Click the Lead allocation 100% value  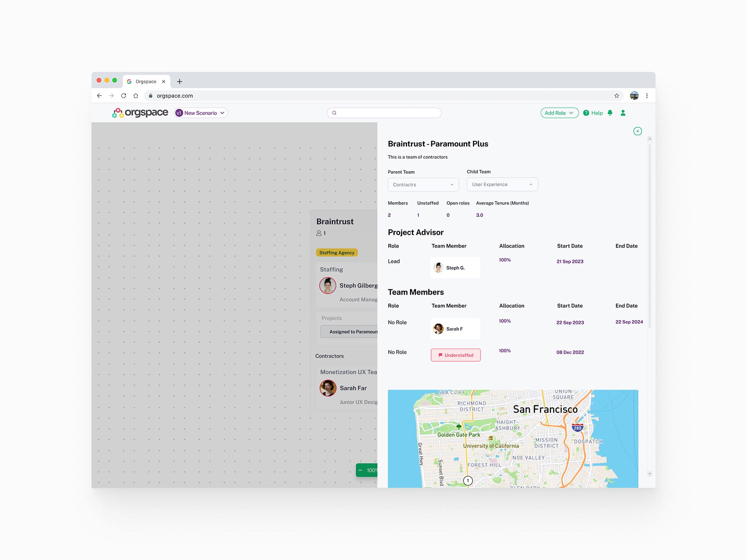tap(505, 260)
